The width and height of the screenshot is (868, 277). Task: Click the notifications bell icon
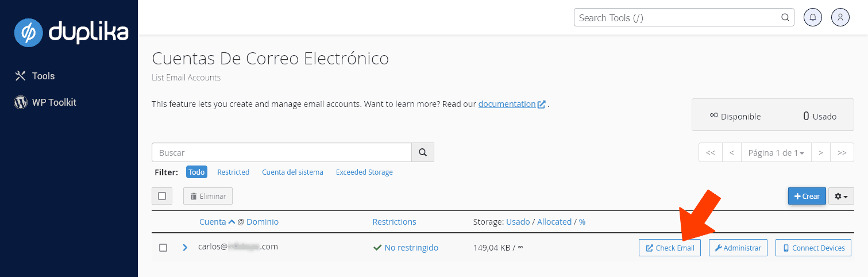[x=812, y=17]
